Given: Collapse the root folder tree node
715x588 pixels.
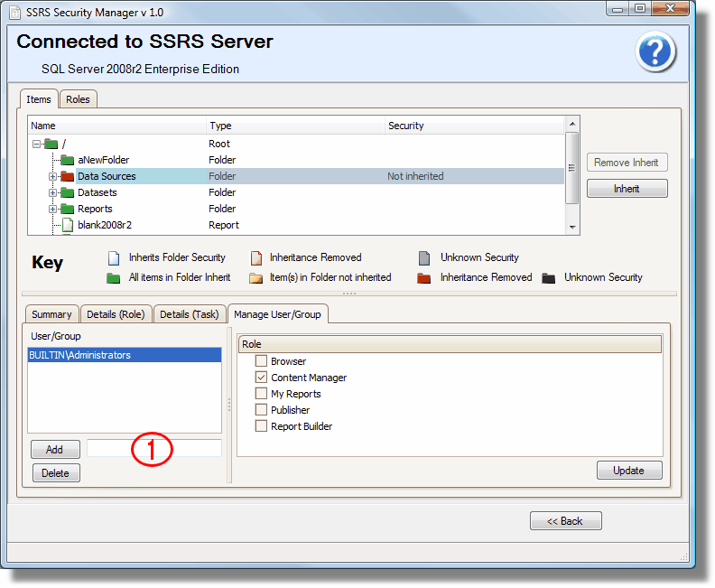Looking at the screenshot, I should 36,145.
